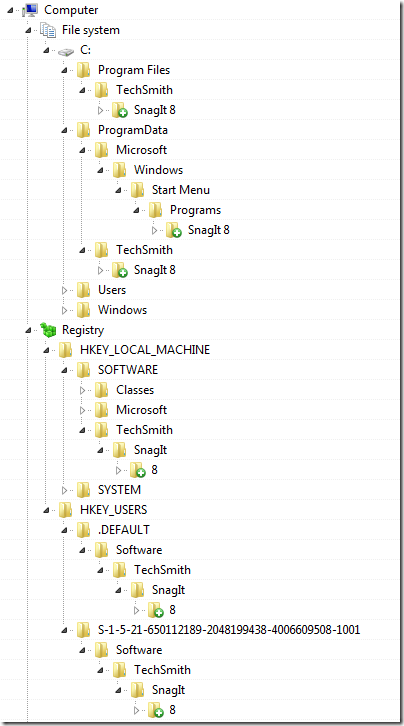
Task: Click SnagIt 8 folder icon under Programs
Action: click(174, 230)
